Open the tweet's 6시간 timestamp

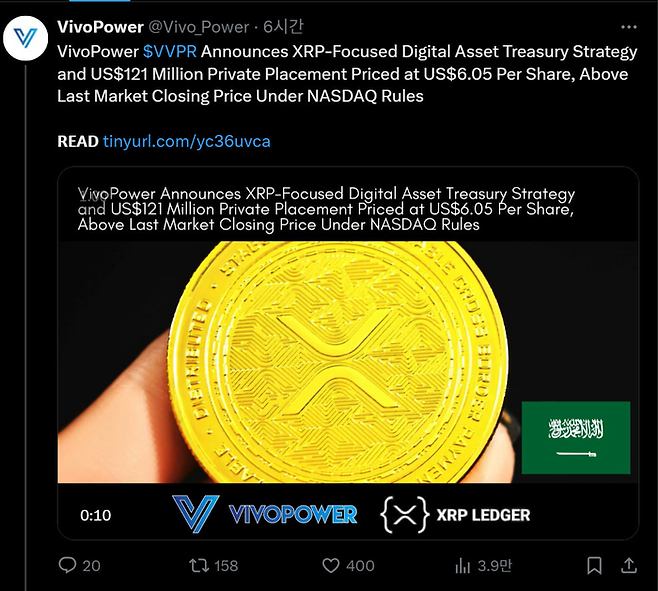pyautogui.click(x=268, y=27)
